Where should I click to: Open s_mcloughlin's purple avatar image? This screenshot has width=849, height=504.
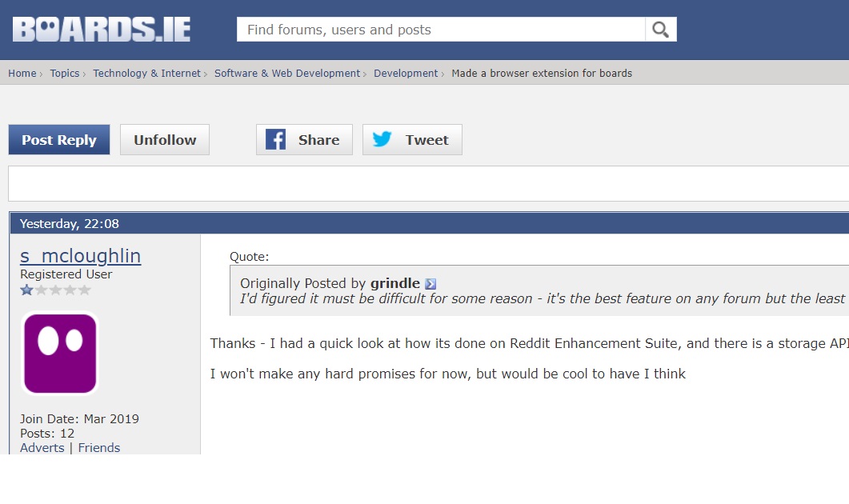click(60, 354)
